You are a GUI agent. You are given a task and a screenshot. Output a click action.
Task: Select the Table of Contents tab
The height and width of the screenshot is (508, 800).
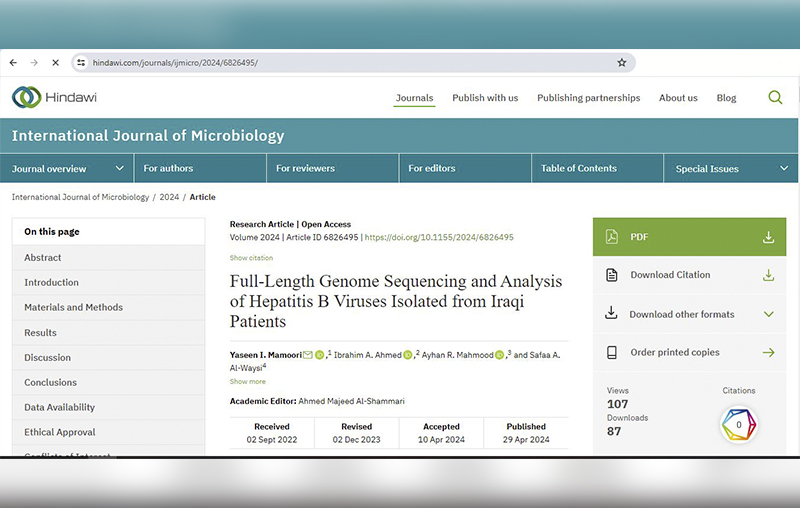tap(579, 169)
